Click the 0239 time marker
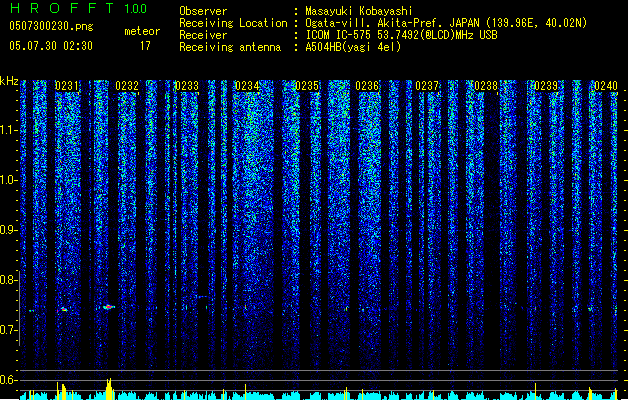 [x=546, y=86]
